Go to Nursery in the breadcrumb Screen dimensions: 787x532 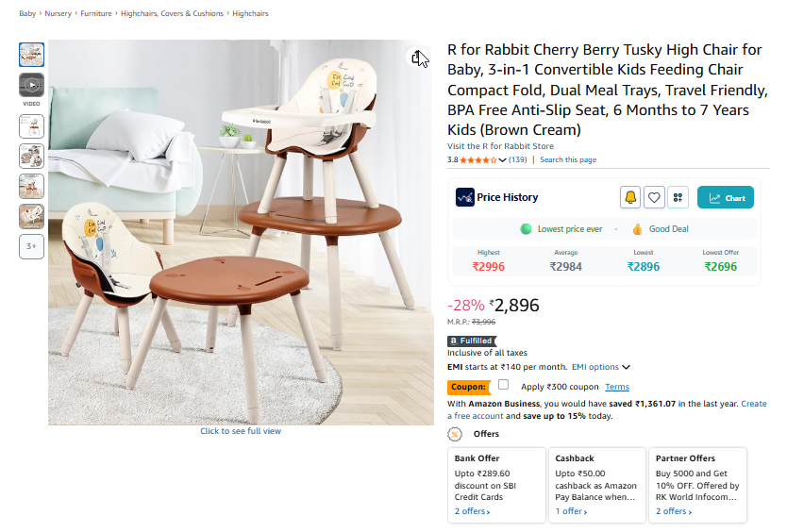[58, 14]
